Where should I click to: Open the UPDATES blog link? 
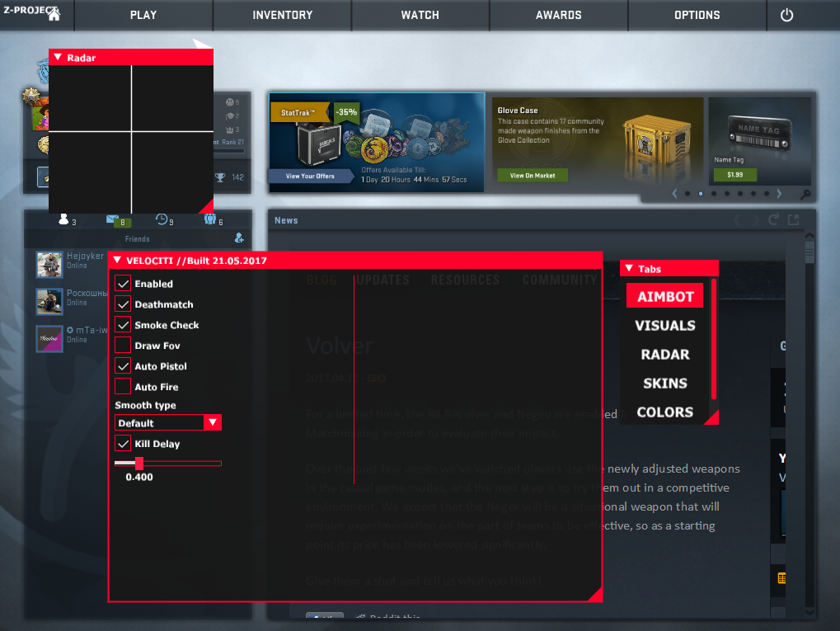click(x=382, y=280)
